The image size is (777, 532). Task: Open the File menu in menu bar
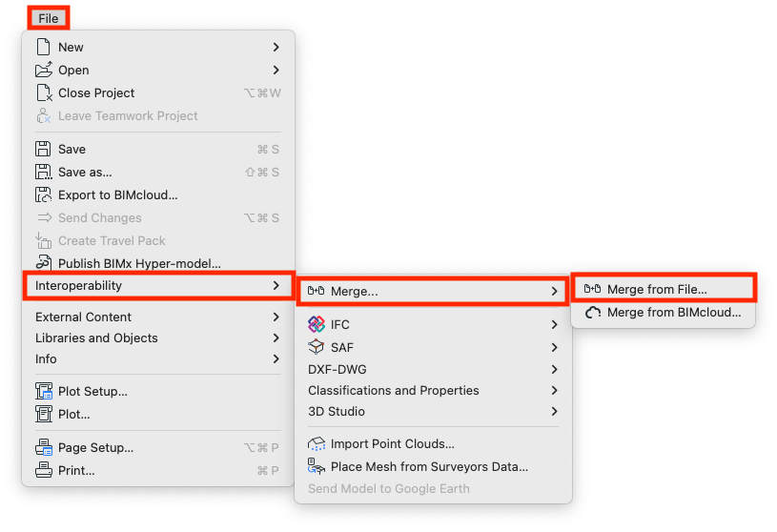click(49, 18)
